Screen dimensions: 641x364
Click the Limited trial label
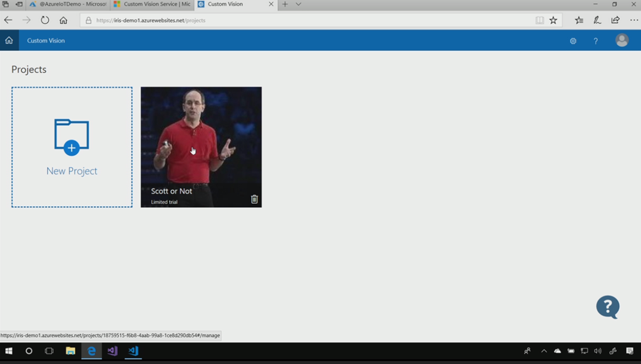[x=165, y=202]
